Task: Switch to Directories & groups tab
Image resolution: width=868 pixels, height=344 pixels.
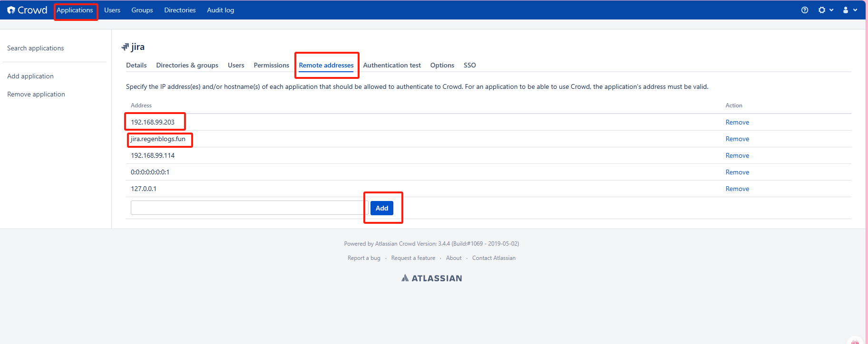Action: (187, 65)
